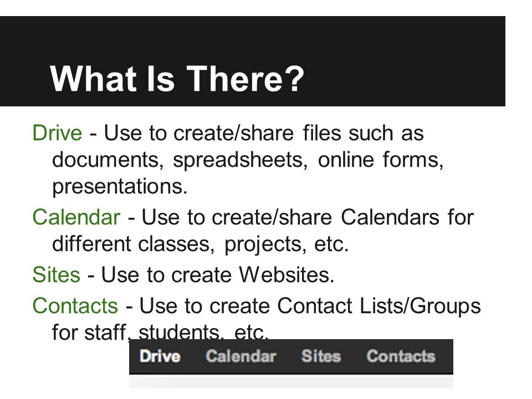Select the green Sites heading
Viewport: 532px width, 399px height.
tap(56, 274)
